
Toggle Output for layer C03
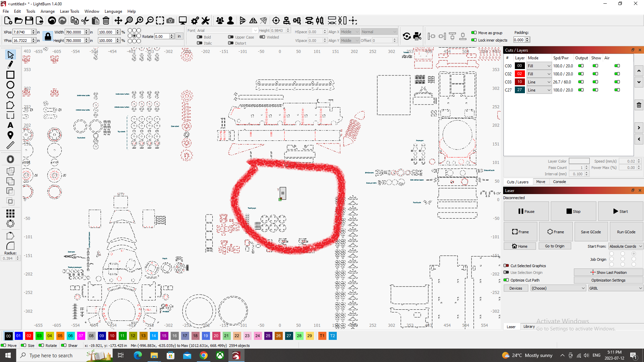(581, 82)
